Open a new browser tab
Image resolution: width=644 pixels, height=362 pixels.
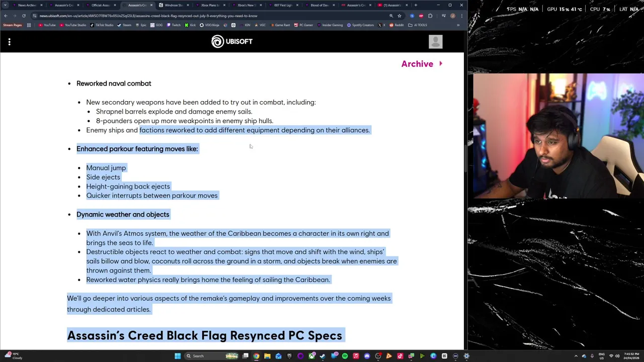(x=416, y=5)
